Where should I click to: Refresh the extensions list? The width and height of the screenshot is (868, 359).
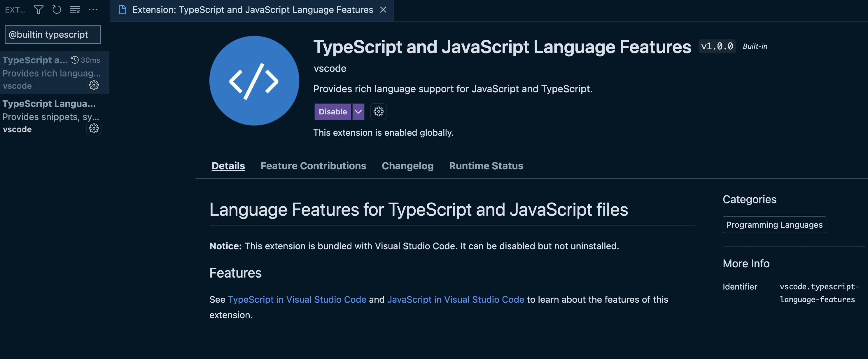tap(57, 10)
